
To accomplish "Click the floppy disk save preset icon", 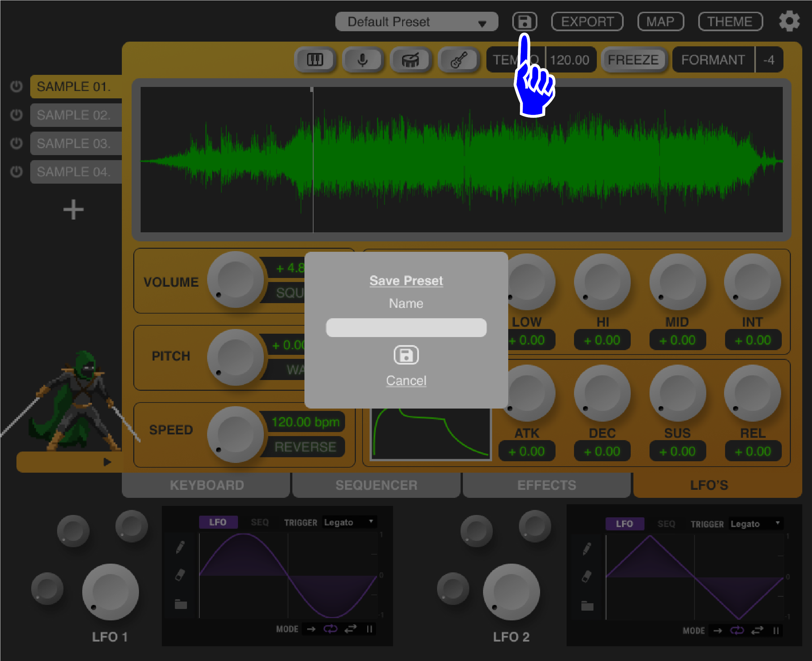I will pos(525,22).
